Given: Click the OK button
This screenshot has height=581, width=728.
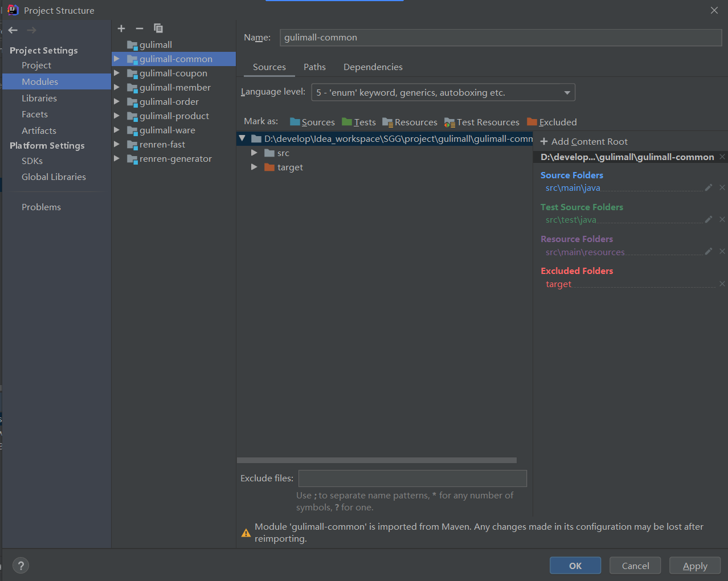Looking at the screenshot, I should [575, 566].
